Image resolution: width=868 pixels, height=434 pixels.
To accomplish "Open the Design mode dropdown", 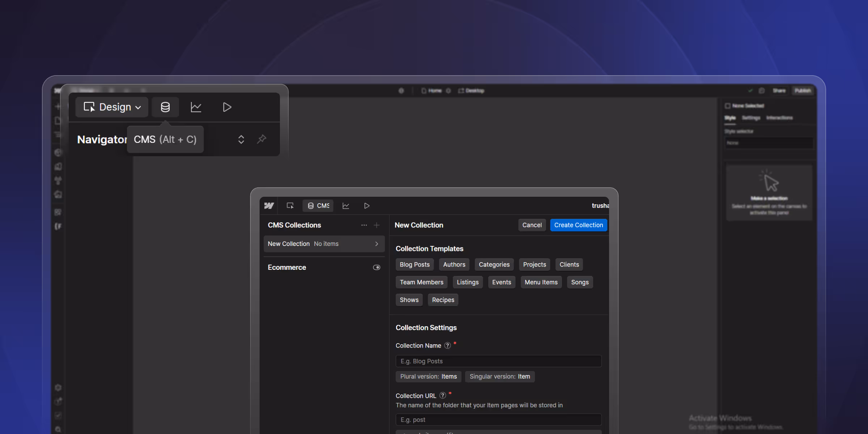I will point(111,107).
